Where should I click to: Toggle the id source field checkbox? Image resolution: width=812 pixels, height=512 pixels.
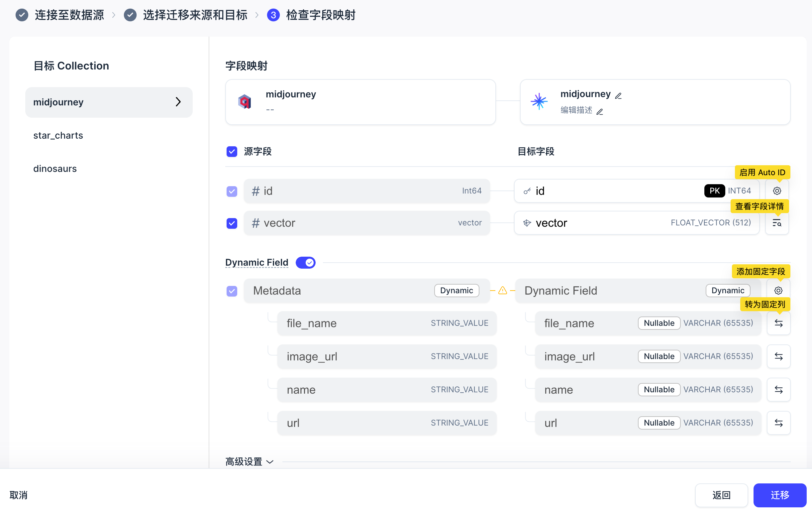tap(232, 192)
